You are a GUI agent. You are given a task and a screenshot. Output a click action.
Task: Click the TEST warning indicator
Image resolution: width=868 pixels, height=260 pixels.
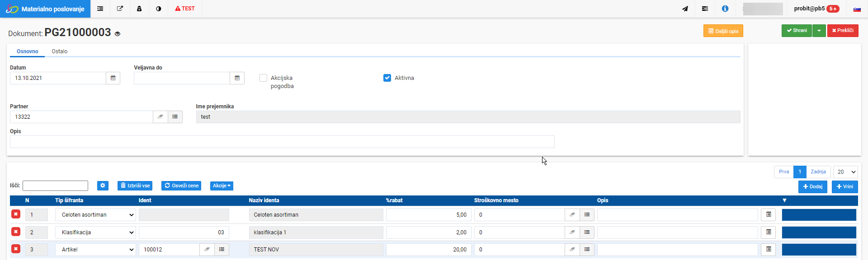(x=185, y=9)
